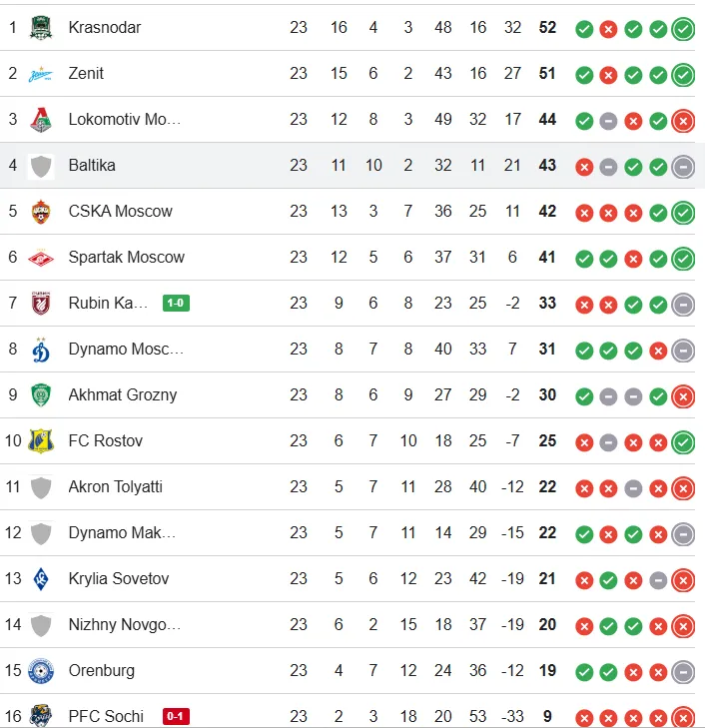Click the FC Rostov club logo
The width and height of the screenshot is (705, 728).
coord(41,440)
